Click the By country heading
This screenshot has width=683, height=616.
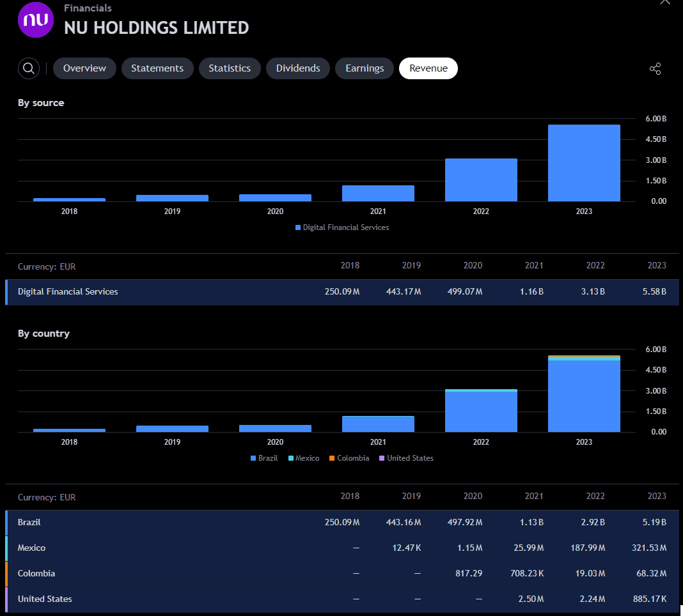pyautogui.click(x=43, y=334)
